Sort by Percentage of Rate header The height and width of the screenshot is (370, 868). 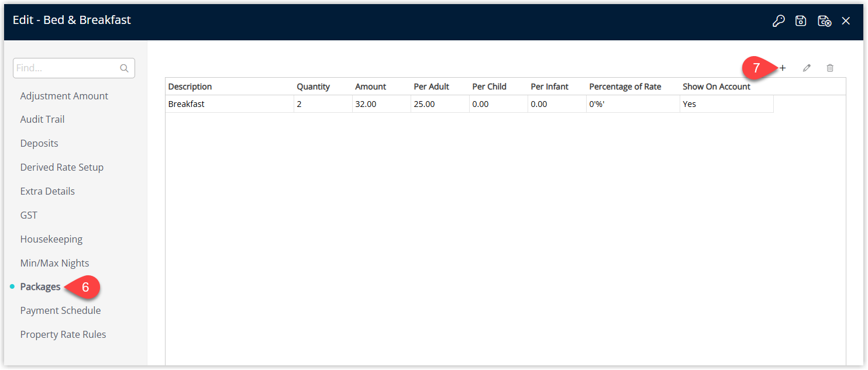coord(633,87)
